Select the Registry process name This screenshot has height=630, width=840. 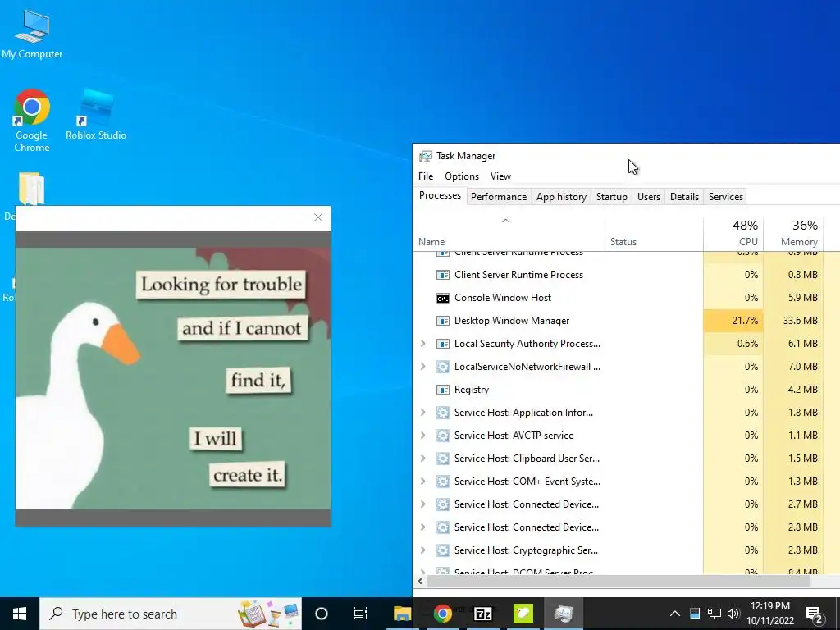(x=472, y=390)
